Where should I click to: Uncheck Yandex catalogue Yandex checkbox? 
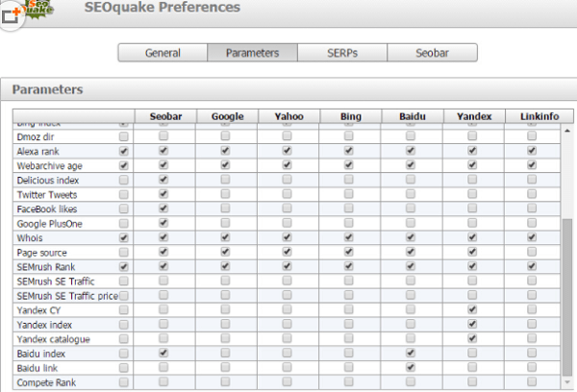[x=472, y=338]
